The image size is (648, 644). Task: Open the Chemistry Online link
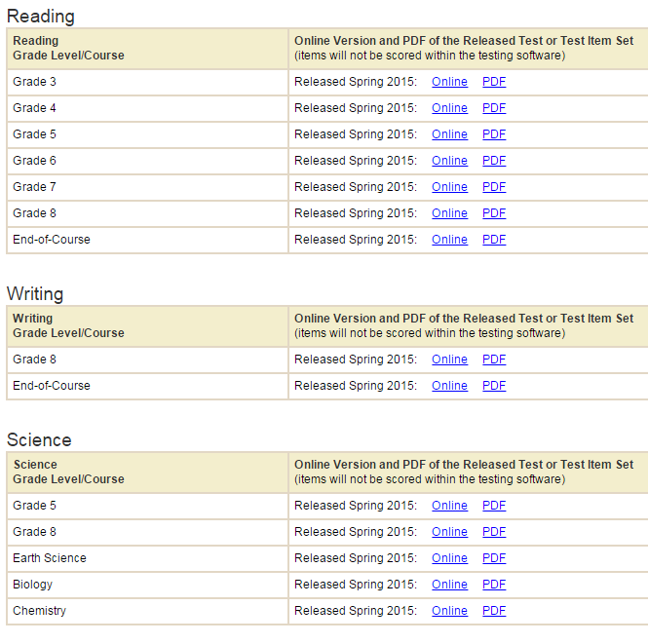tap(449, 611)
